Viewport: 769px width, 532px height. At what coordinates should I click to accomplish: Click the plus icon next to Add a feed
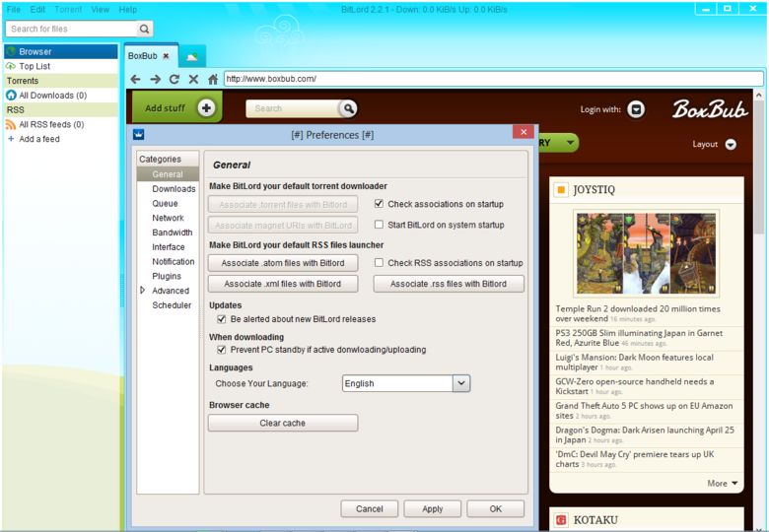coord(11,139)
